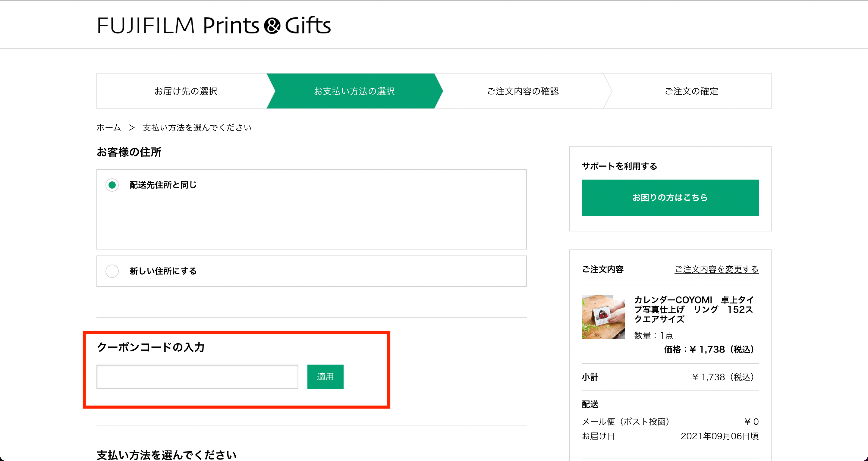
Task: Apply coupon with the 適用 button
Action: point(325,376)
